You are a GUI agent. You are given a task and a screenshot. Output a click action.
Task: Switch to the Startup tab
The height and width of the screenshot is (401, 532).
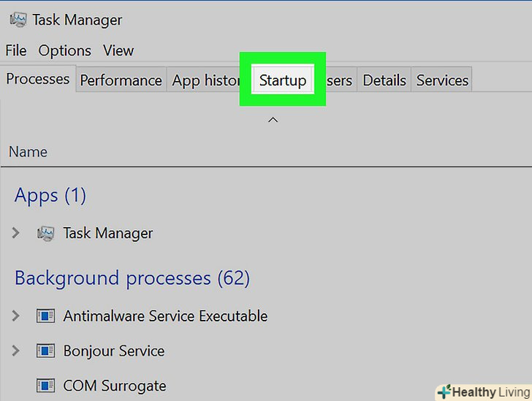(282, 80)
